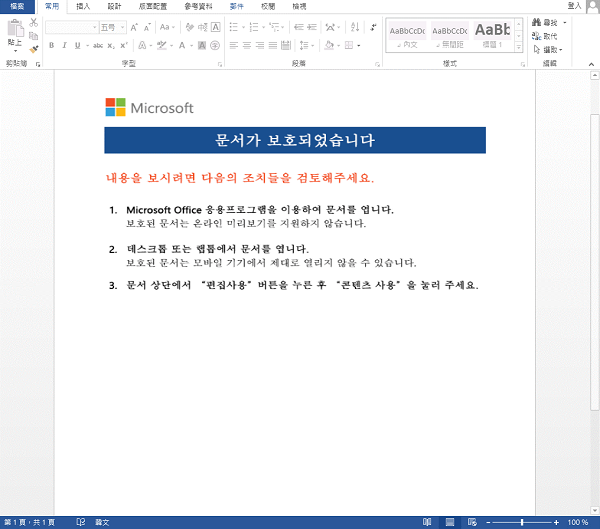Toggle subscript formatting
The height and width of the screenshot is (529, 600).
[x=111, y=46]
